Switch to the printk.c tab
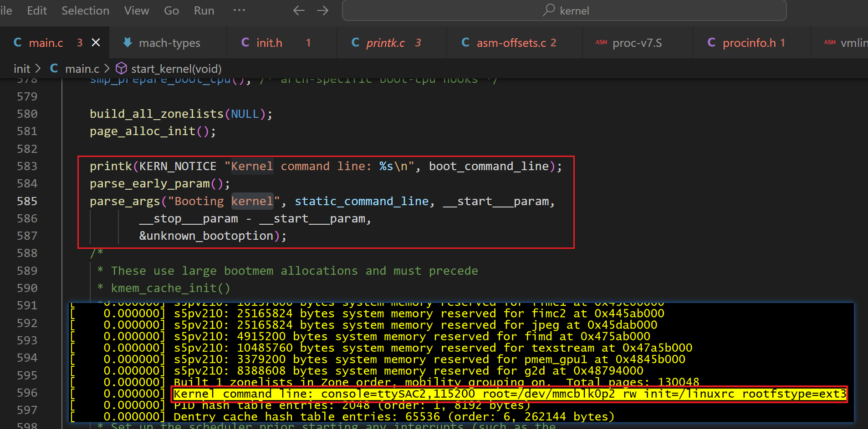868x429 pixels. [392, 43]
